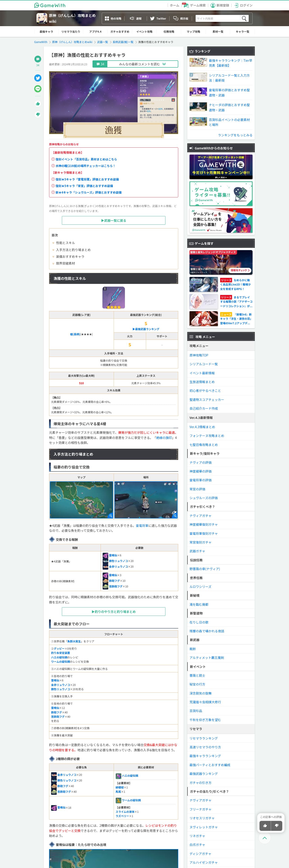
Task: Click the scroll-to-top arrow button
Action: 265,838
